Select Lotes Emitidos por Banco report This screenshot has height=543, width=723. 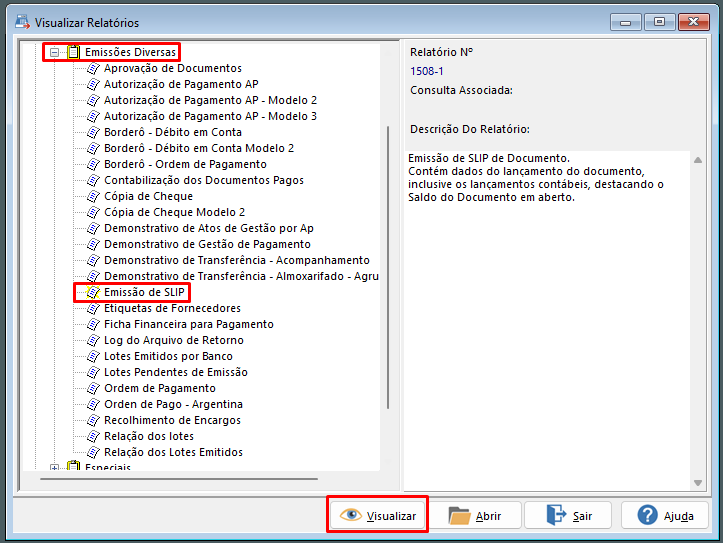pyautogui.click(x=168, y=356)
